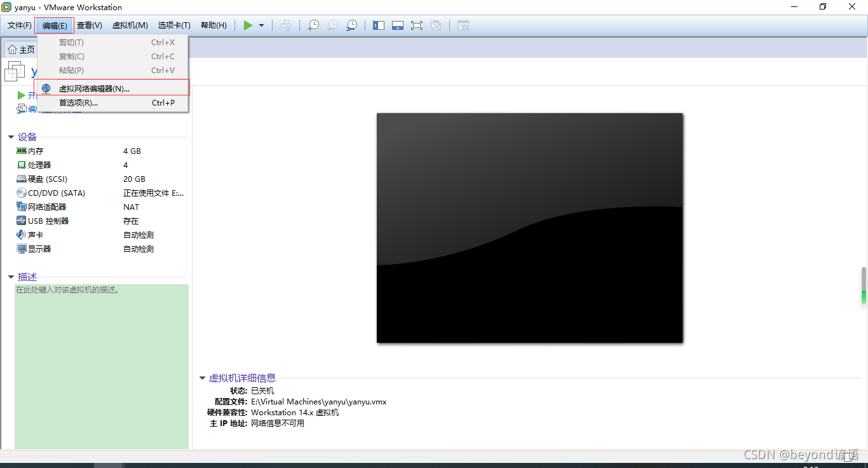868x468 pixels.
Task: Open the snapshot manager wrench-clock icon
Action: 351,25
